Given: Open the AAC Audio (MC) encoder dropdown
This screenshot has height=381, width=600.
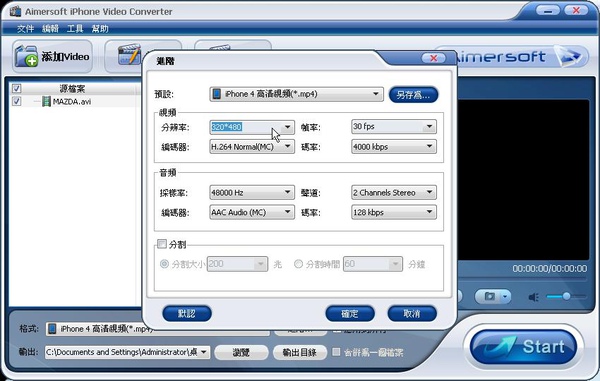Looking at the screenshot, I should pyautogui.click(x=252, y=212).
